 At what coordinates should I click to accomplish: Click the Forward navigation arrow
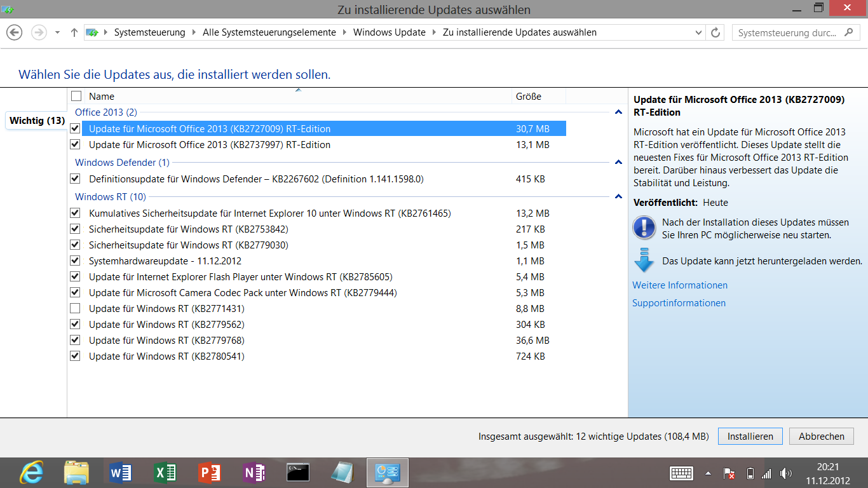pos(39,32)
